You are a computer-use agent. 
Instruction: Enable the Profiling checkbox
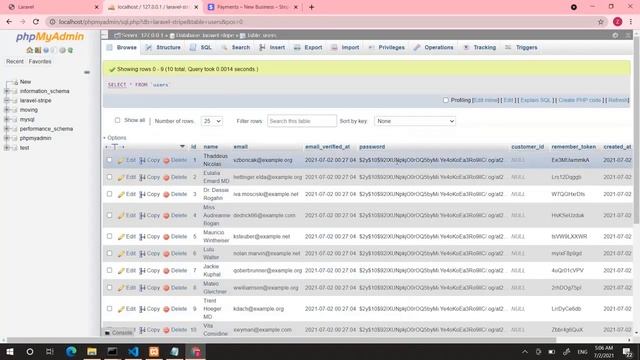pyautogui.click(x=446, y=100)
